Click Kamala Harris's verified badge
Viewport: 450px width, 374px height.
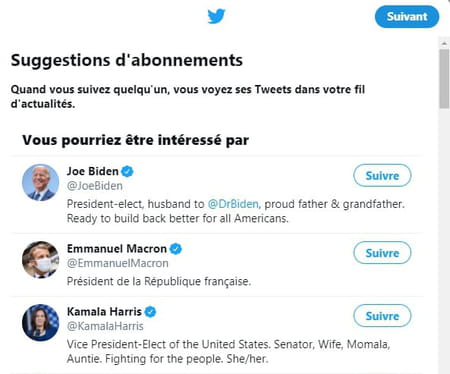150,312
